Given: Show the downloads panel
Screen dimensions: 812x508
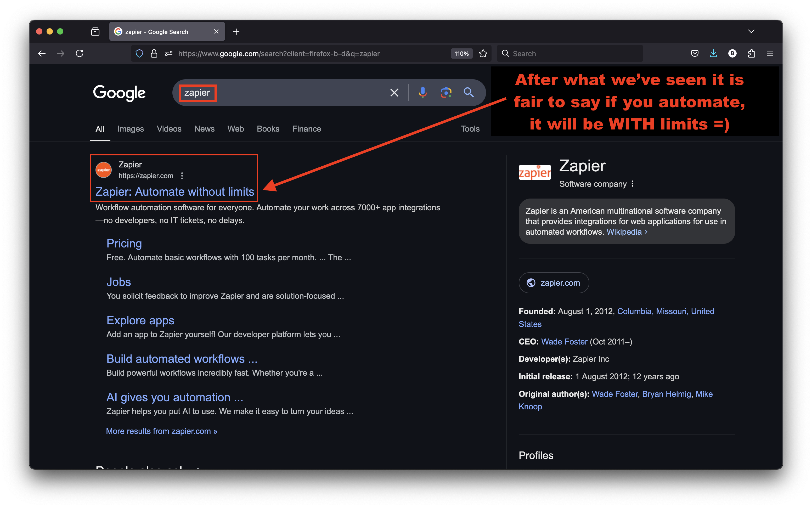Looking at the screenshot, I should pyautogui.click(x=713, y=53).
